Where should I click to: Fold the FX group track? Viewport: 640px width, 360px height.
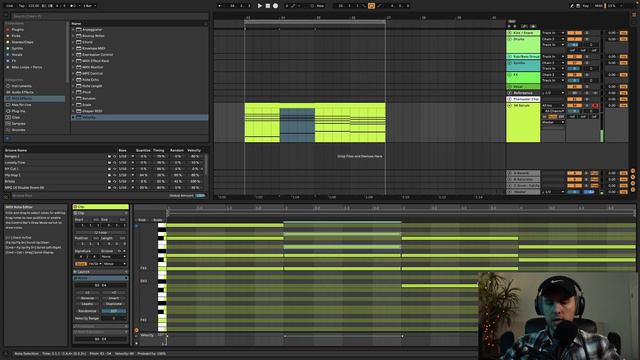coord(510,75)
